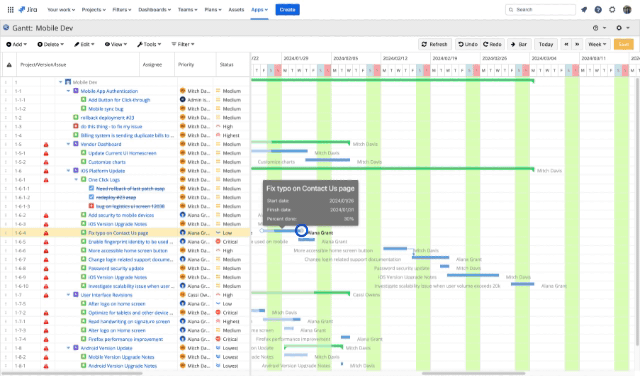This screenshot has height=376, width=640.
Task: Collapse the Mobile Dev project row
Action: (61, 82)
